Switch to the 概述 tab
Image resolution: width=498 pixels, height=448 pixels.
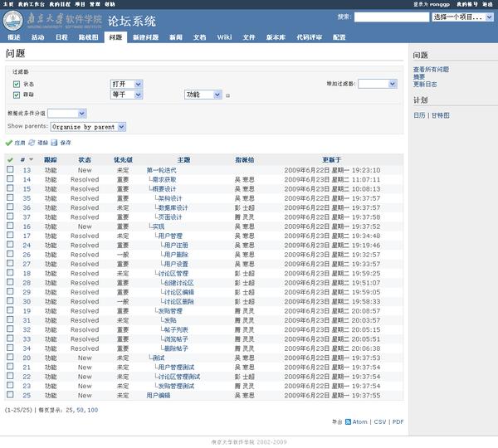14,37
